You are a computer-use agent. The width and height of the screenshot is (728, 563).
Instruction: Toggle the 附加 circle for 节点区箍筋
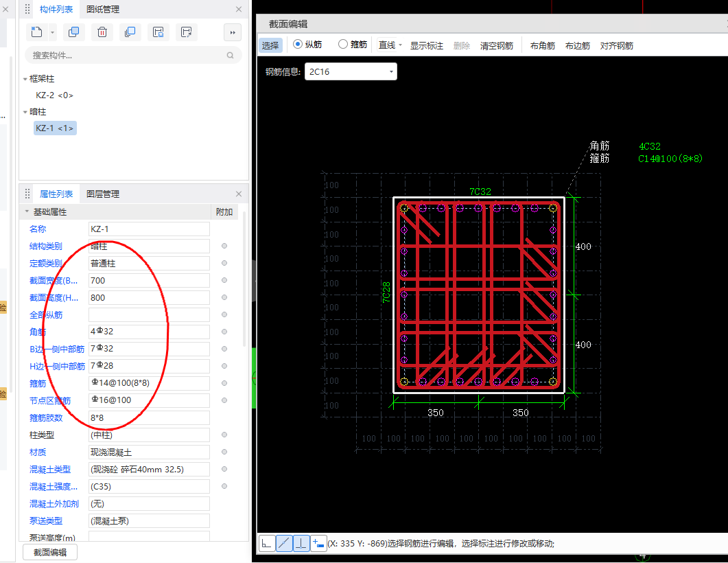[x=224, y=400]
